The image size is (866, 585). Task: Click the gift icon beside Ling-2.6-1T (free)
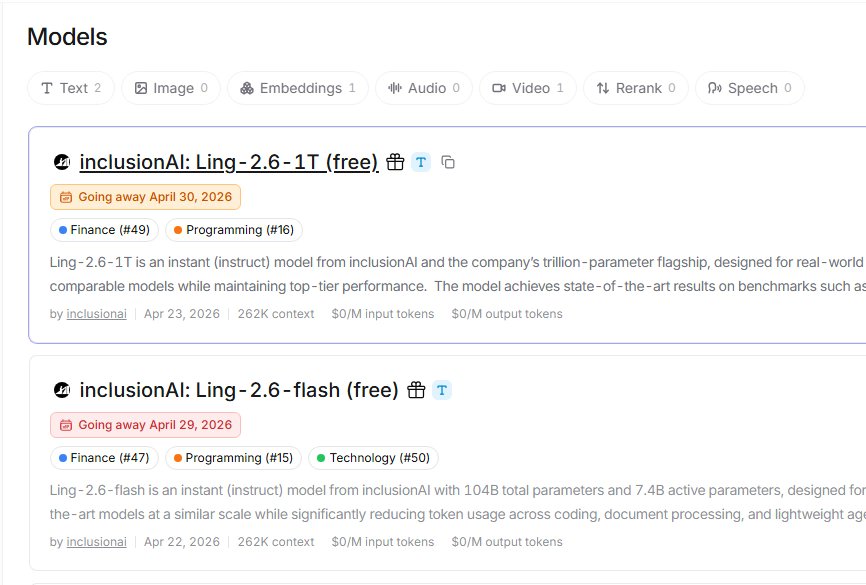pos(395,162)
